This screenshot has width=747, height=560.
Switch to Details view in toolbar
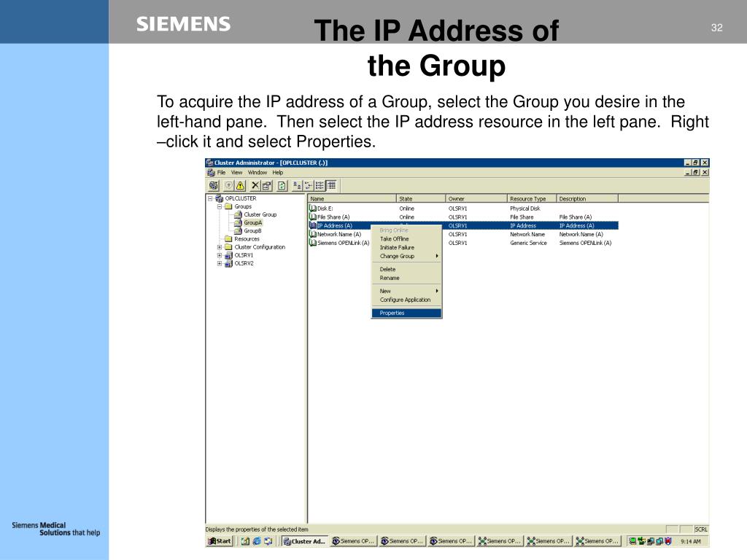332,186
